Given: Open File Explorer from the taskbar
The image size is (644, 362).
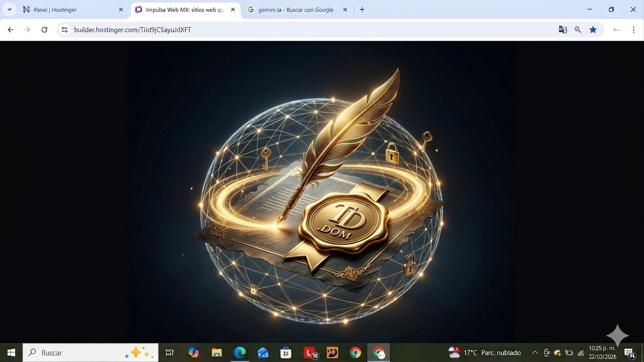Looking at the screenshot, I should [x=217, y=353].
